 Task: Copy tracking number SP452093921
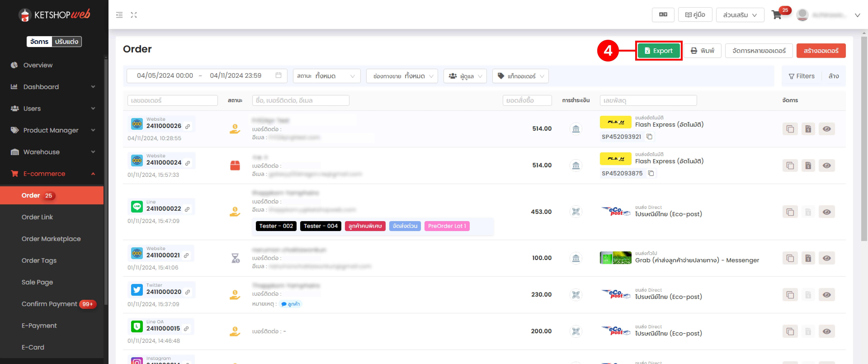tap(649, 137)
